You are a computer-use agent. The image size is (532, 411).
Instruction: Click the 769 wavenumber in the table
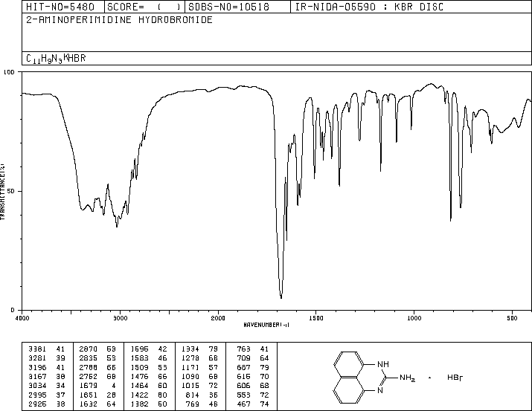[193, 404]
